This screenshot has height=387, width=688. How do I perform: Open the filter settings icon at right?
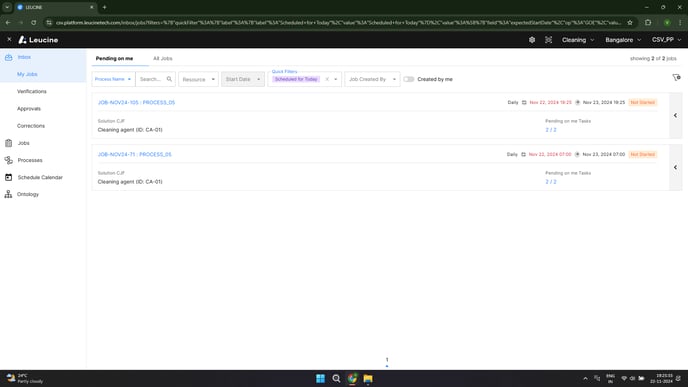click(676, 78)
